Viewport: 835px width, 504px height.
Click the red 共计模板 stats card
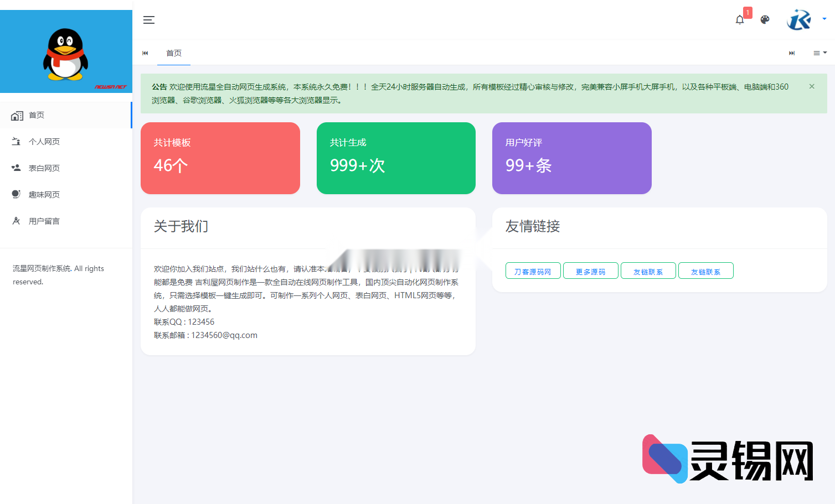[220, 158]
